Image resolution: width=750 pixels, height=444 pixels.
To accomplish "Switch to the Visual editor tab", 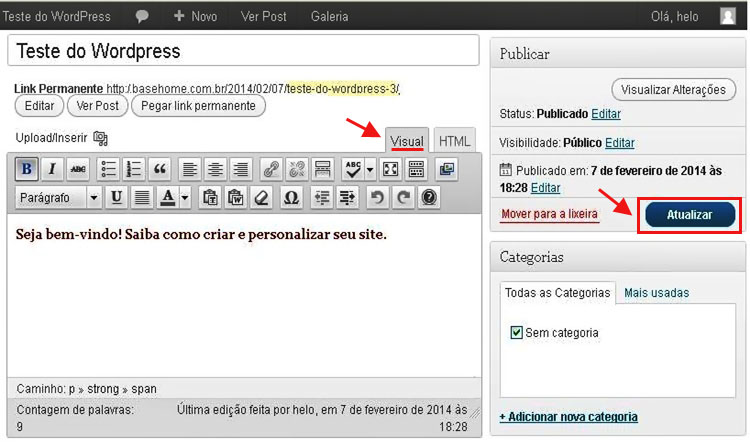I will (407, 141).
